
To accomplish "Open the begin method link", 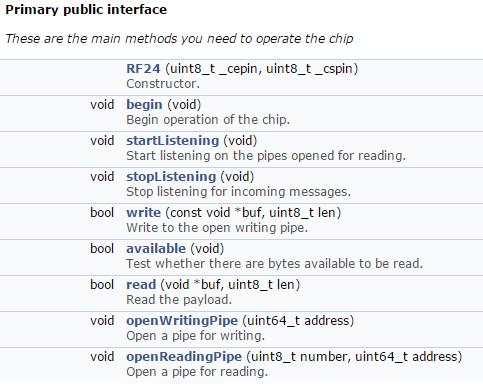I will 144,105.
